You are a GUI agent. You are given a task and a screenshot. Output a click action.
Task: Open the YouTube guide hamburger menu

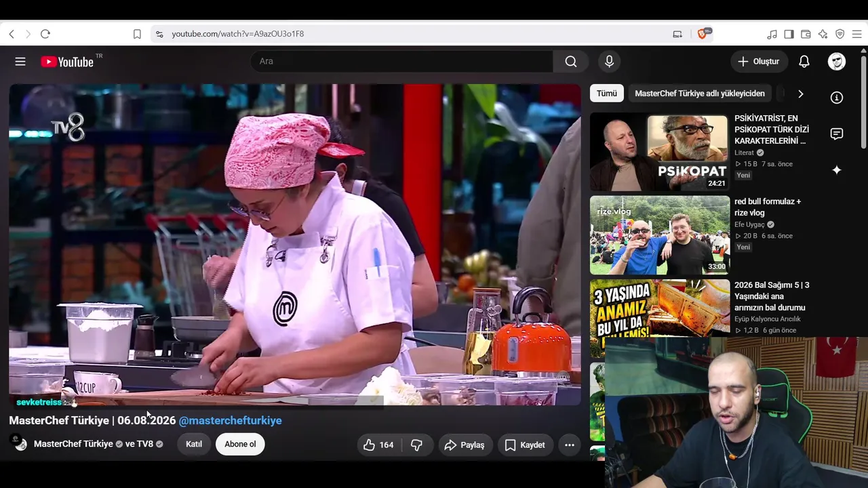[x=20, y=62]
